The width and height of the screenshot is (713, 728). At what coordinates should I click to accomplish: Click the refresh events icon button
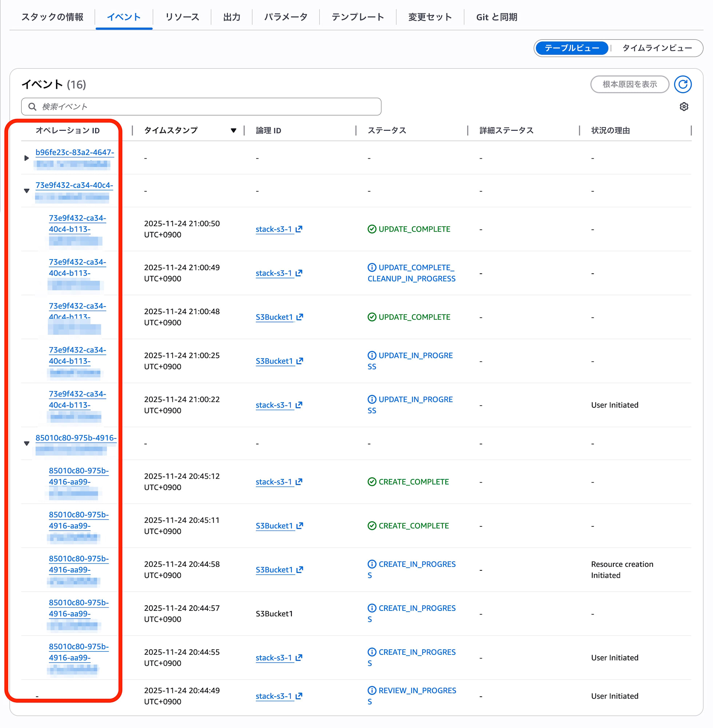(682, 84)
